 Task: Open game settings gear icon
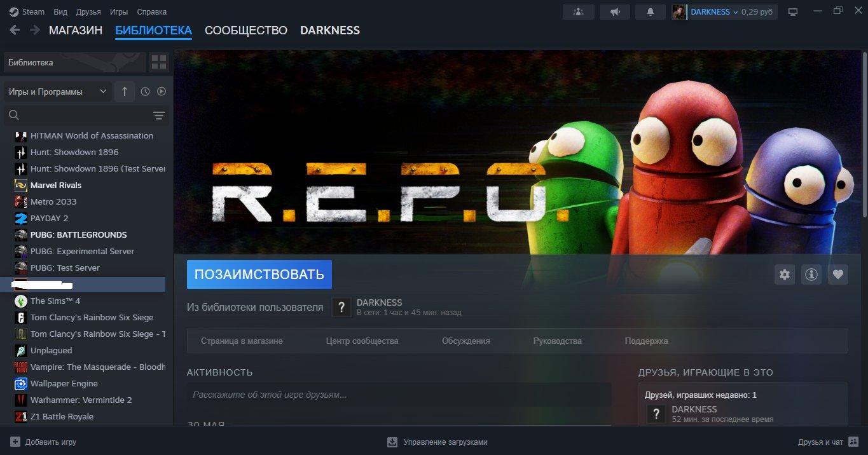(x=785, y=275)
